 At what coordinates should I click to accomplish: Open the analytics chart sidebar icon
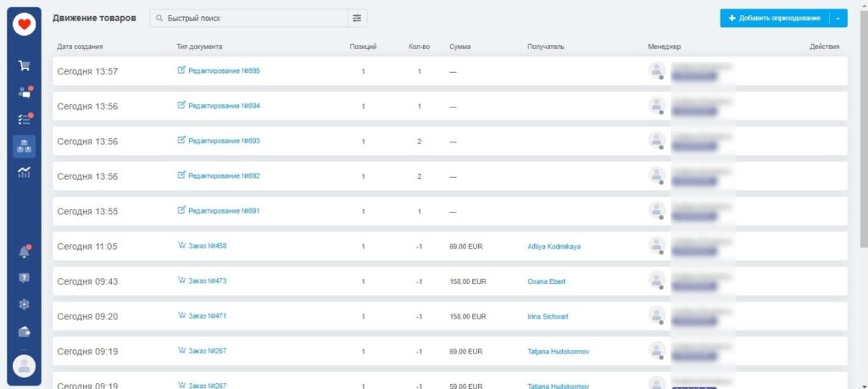[x=25, y=173]
